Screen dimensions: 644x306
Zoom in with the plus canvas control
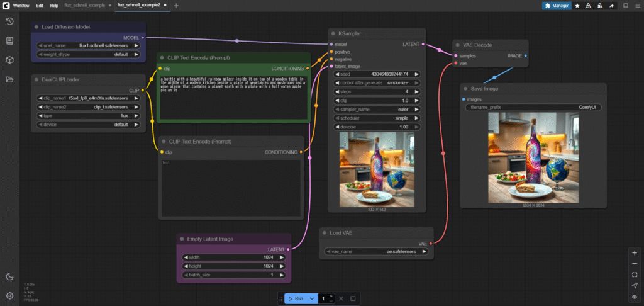635,253
